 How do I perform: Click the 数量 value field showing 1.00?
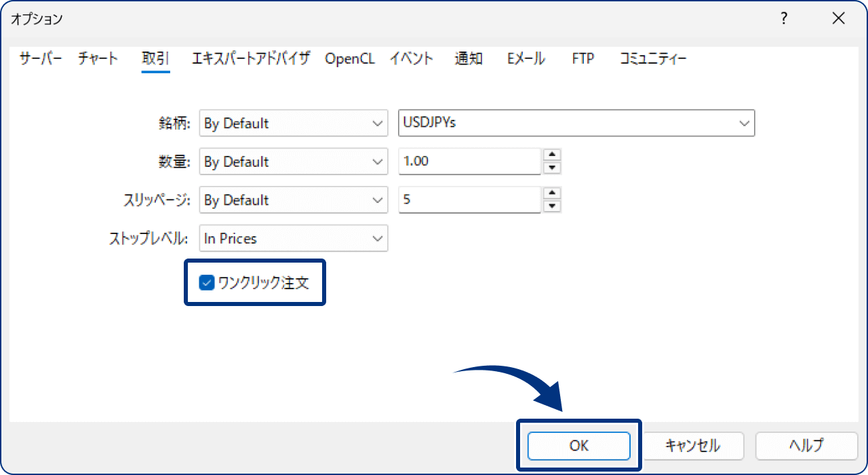pos(469,161)
